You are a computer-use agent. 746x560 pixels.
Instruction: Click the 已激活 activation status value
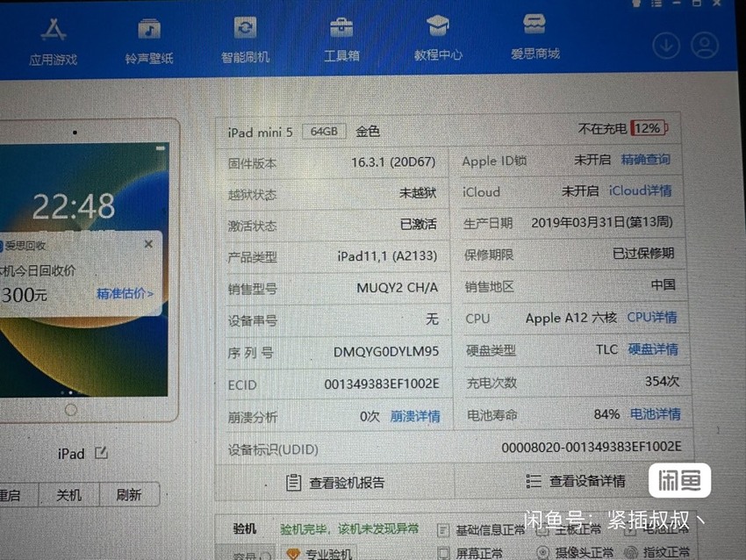coord(418,224)
